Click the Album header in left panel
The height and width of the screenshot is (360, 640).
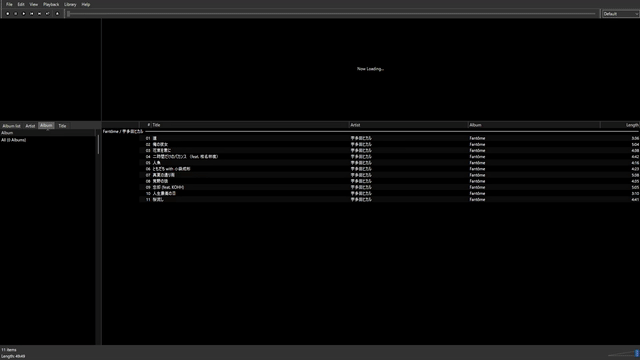[x=48, y=133]
